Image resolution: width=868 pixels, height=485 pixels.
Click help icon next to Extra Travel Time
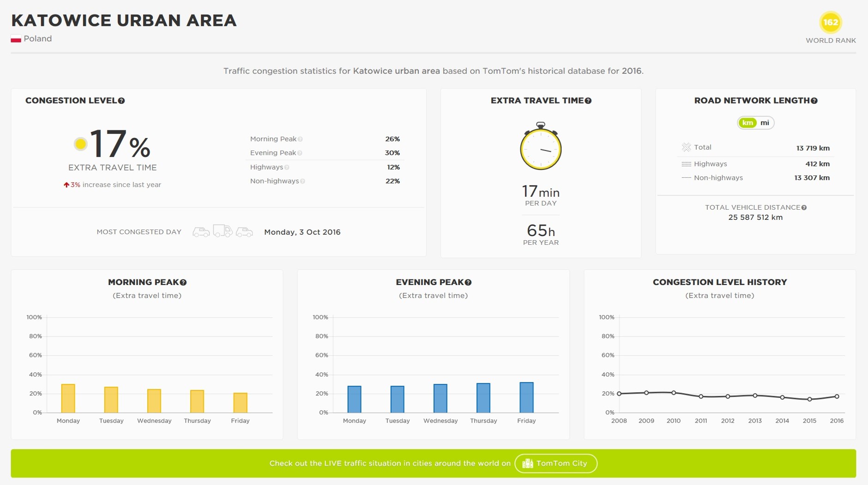tap(588, 101)
